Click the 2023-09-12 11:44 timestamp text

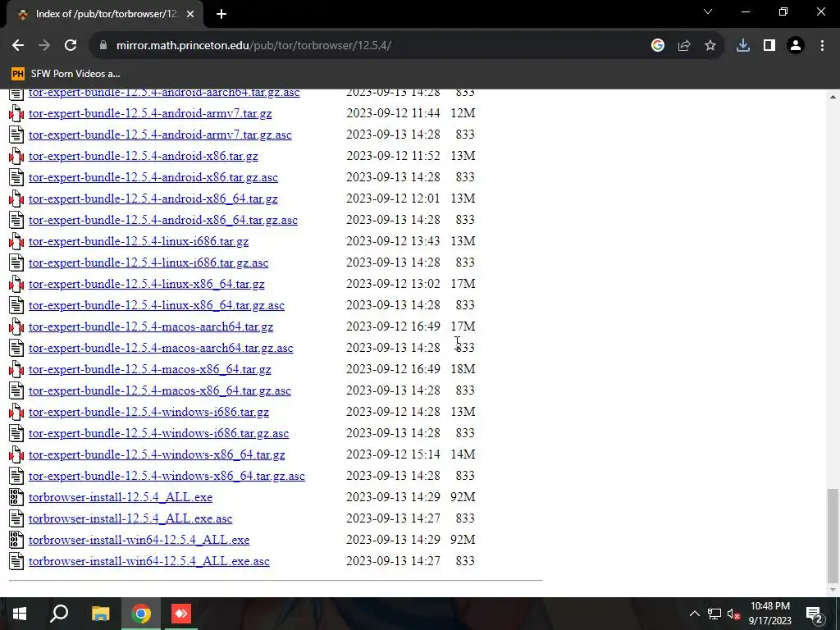393,113
